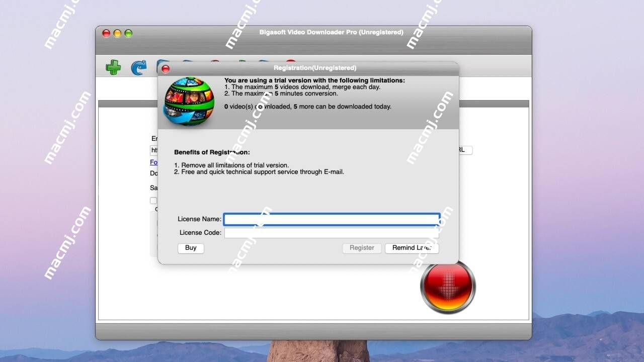Image resolution: width=644 pixels, height=362 pixels.
Task: Click the '5 more can be downloaded today' text
Action: tap(342, 107)
